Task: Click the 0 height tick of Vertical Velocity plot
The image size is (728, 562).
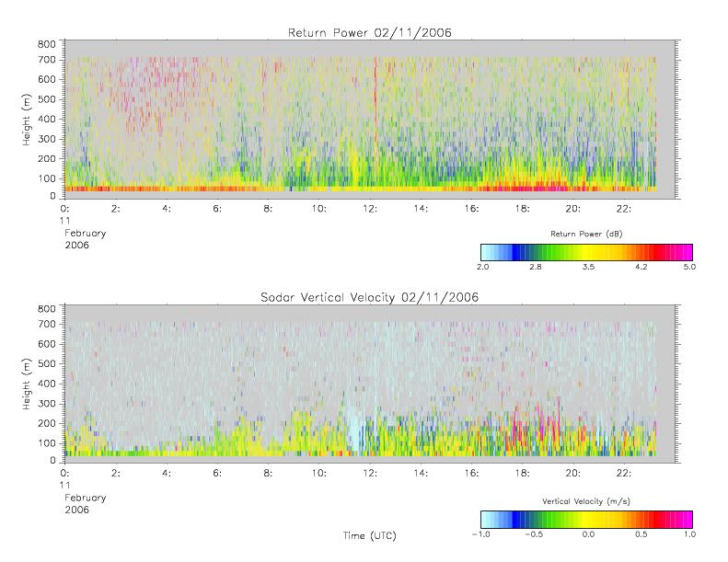Action: point(53,461)
